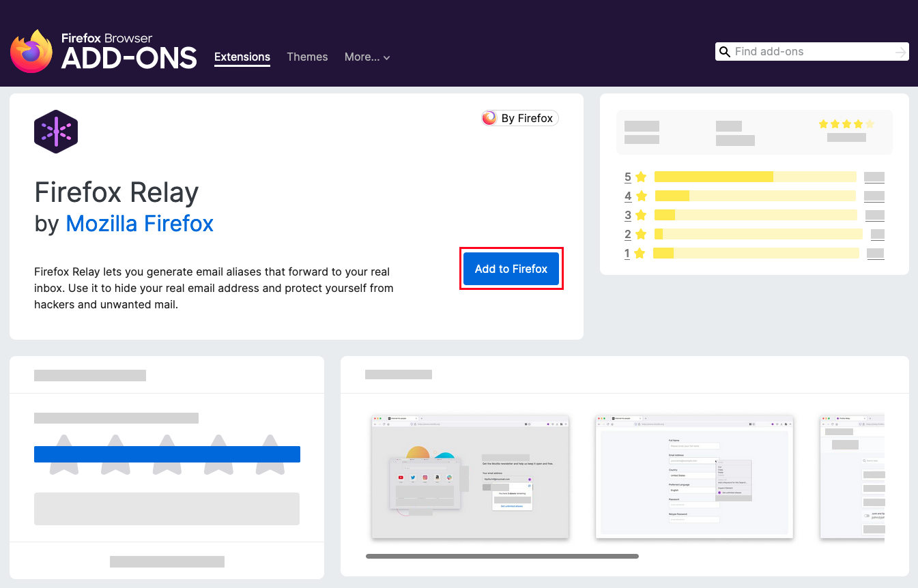Viewport: 918px width, 588px height.
Task: Click the 3-star rating distribution bar
Action: (756, 215)
